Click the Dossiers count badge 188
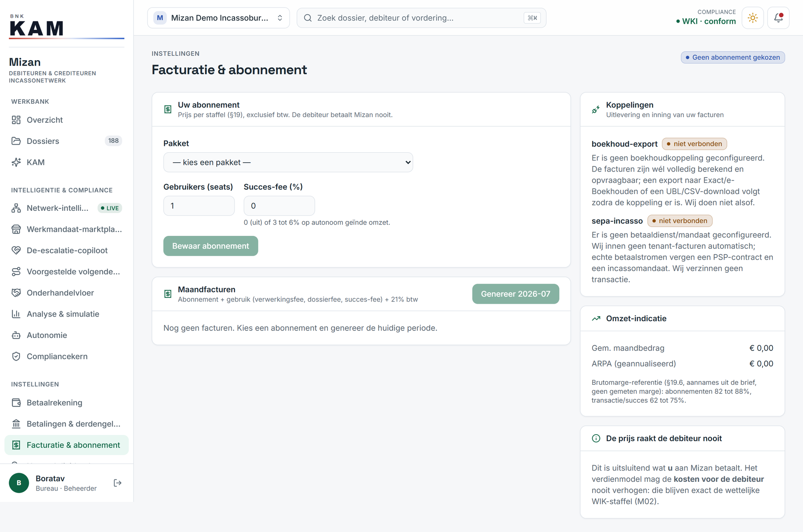The height and width of the screenshot is (532, 803). [x=113, y=141]
